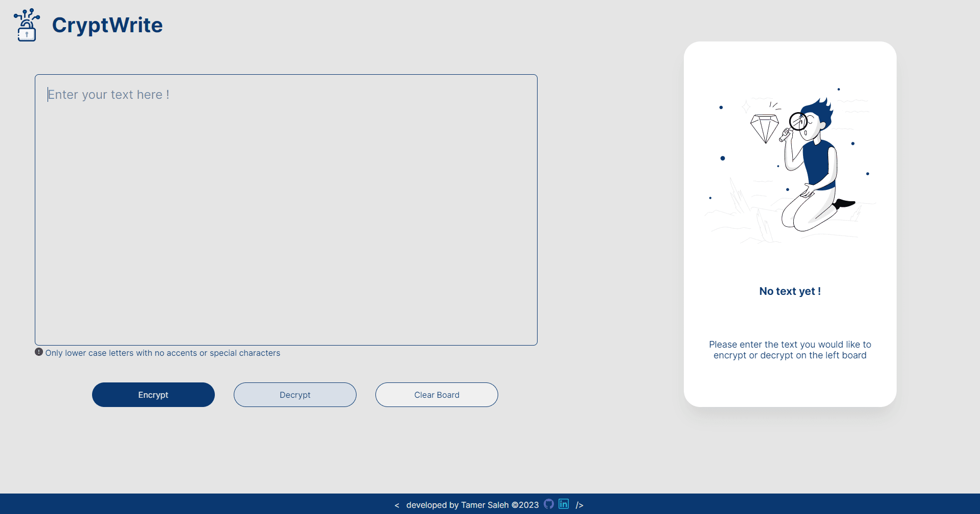
Task: Click the exclamation info icon below textbox
Action: [x=39, y=352]
